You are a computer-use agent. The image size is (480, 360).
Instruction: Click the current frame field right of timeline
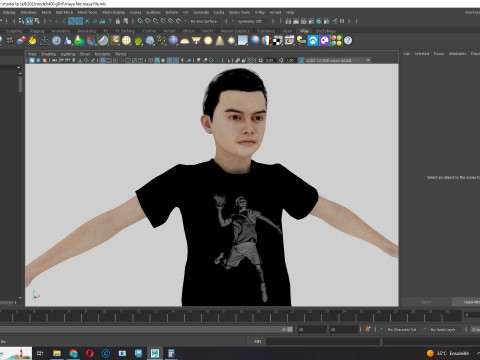pyautogui.click(x=471, y=315)
